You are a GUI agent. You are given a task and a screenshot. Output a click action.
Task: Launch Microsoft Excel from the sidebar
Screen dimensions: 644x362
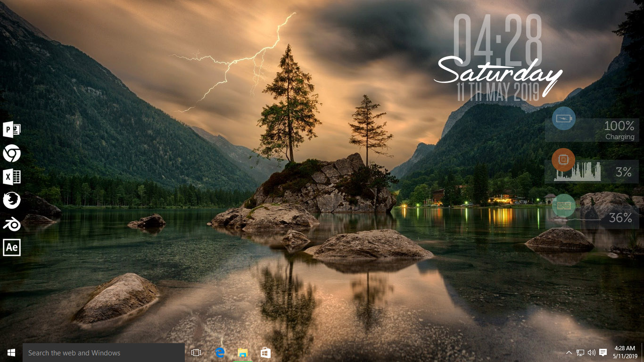pos(12,177)
